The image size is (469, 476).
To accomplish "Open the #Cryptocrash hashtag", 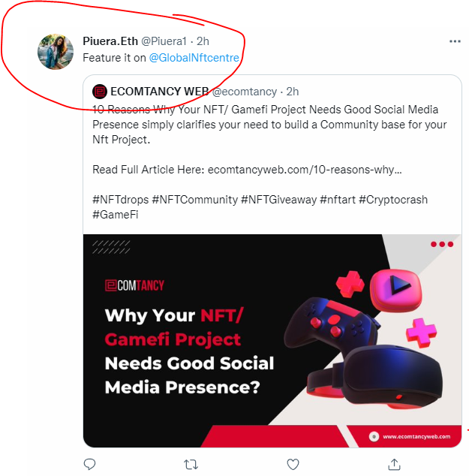I will (393, 200).
